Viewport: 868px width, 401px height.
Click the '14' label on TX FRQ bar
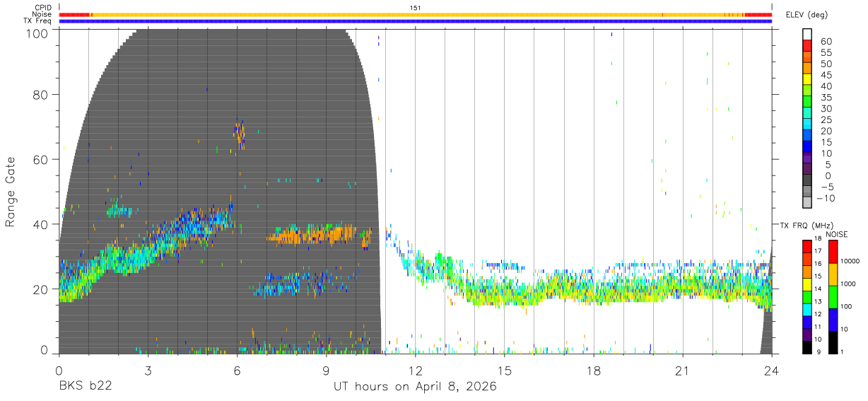(x=817, y=289)
